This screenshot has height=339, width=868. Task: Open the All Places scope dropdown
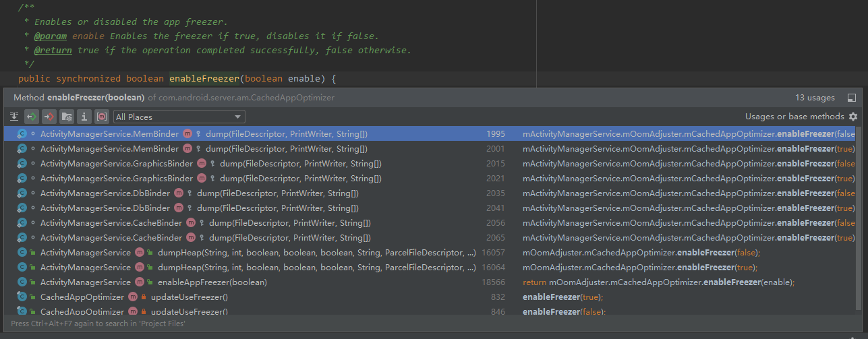pyautogui.click(x=179, y=117)
